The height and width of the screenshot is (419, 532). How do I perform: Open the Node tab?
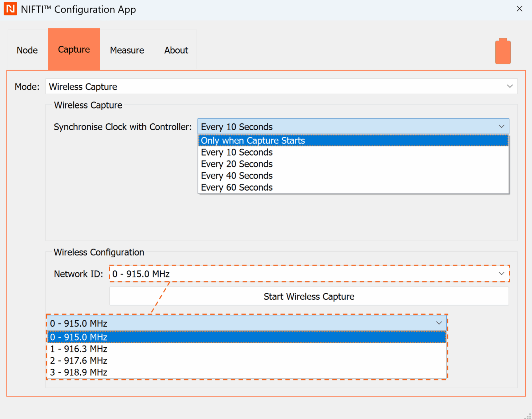point(27,50)
